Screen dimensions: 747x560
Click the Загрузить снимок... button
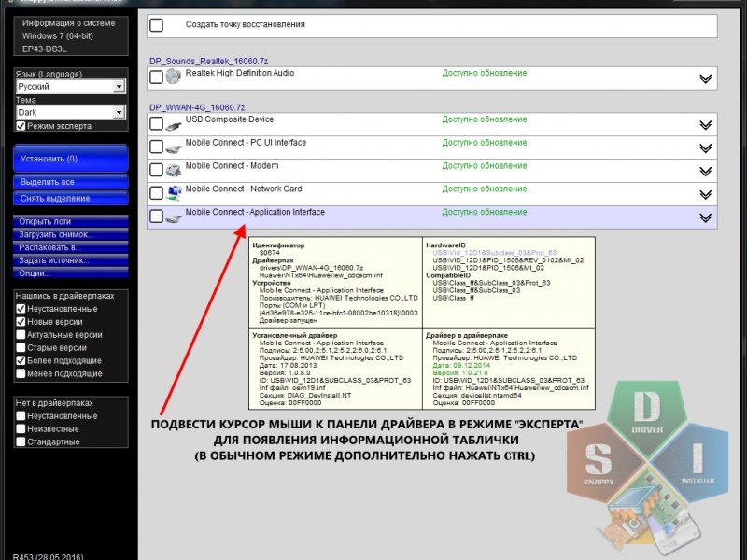[x=71, y=234]
